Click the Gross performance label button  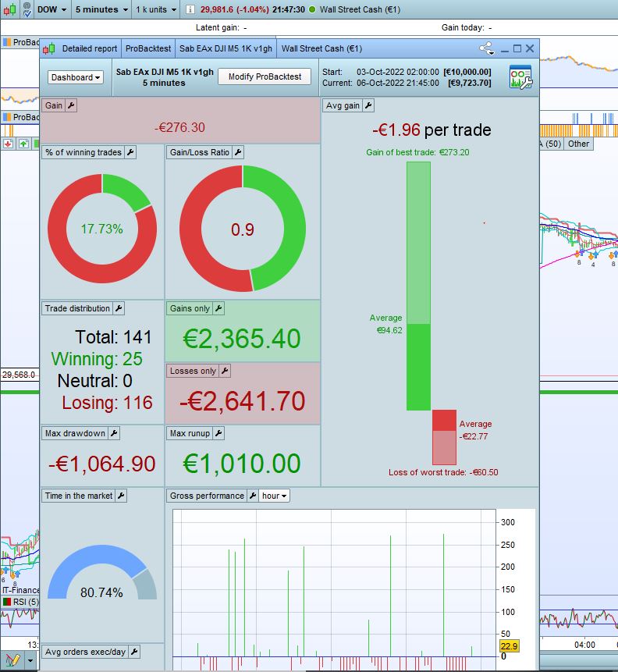point(207,496)
